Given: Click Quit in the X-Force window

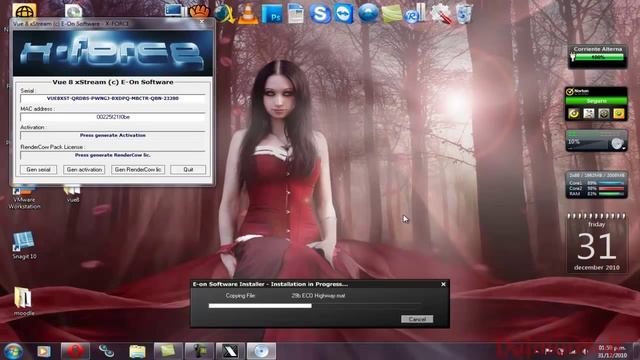Looking at the screenshot, I should click(188, 169).
